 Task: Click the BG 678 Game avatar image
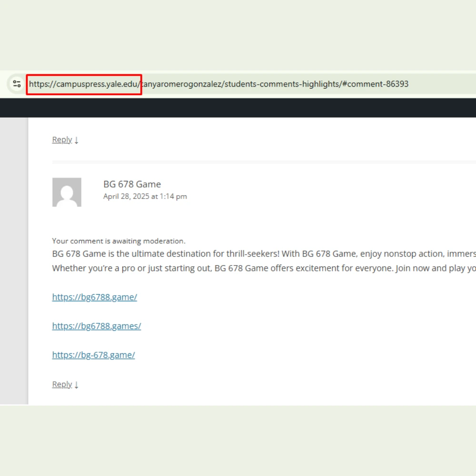coord(67,192)
